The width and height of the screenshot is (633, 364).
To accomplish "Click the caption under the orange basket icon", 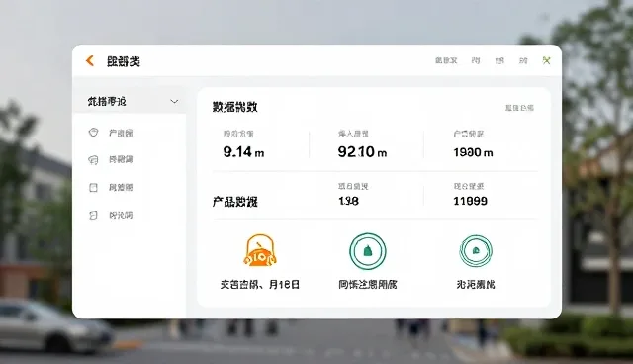I will coord(260,285).
